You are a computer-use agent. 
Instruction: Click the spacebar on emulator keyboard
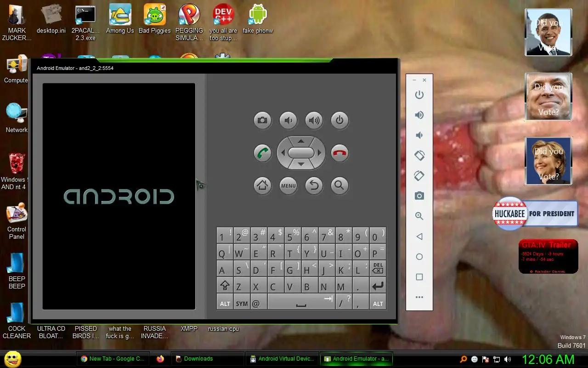[x=301, y=302]
